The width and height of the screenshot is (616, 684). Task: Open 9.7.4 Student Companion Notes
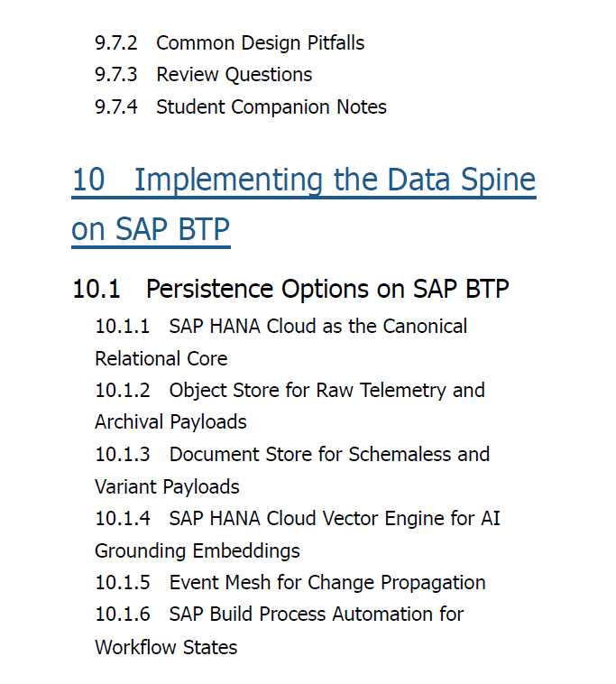(241, 107)
